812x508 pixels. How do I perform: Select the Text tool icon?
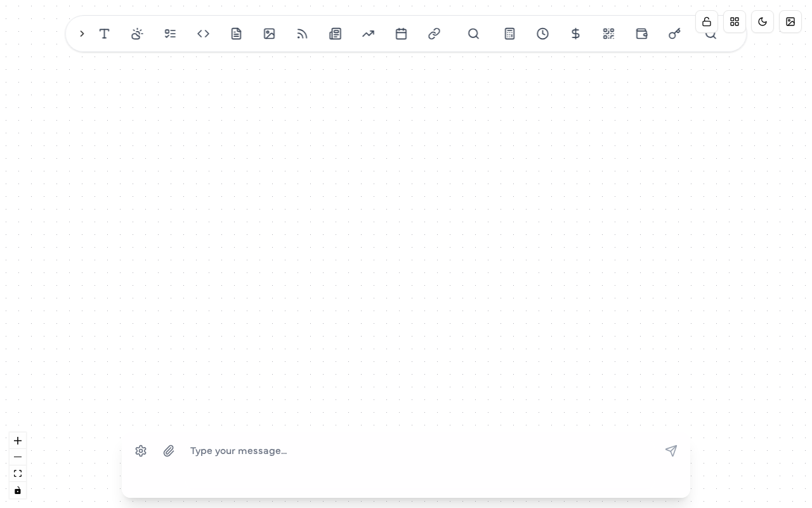pyautogui.click(x=105, y=34)
